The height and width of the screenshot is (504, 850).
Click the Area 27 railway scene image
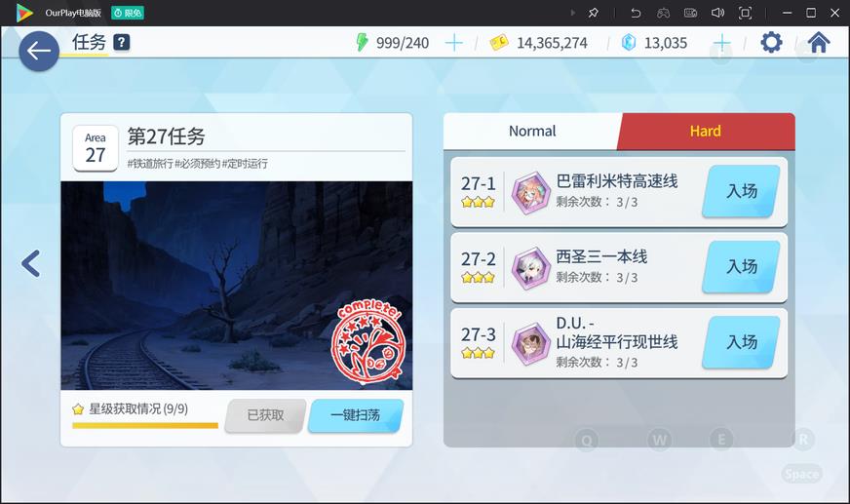click(236, 286)
